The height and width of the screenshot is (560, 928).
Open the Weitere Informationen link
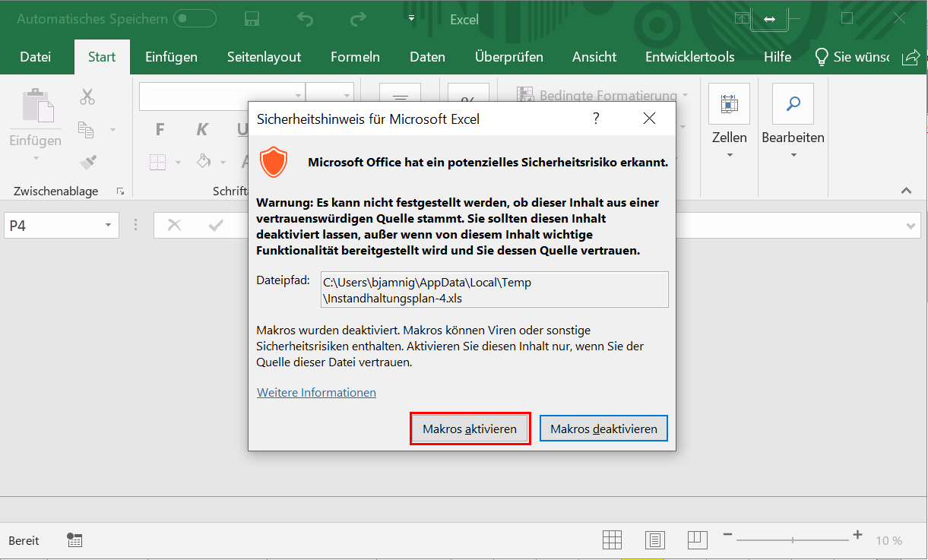click(316, 393)
